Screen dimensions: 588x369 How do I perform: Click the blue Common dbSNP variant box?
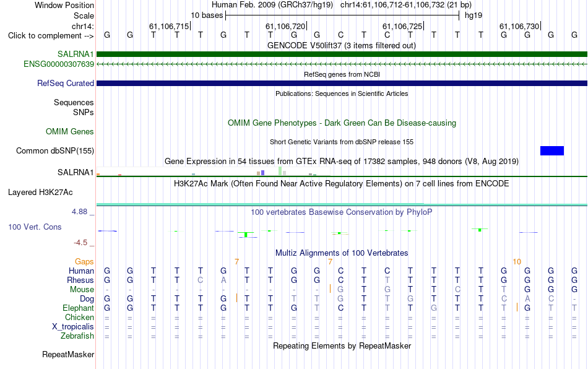tap(552, 150)
